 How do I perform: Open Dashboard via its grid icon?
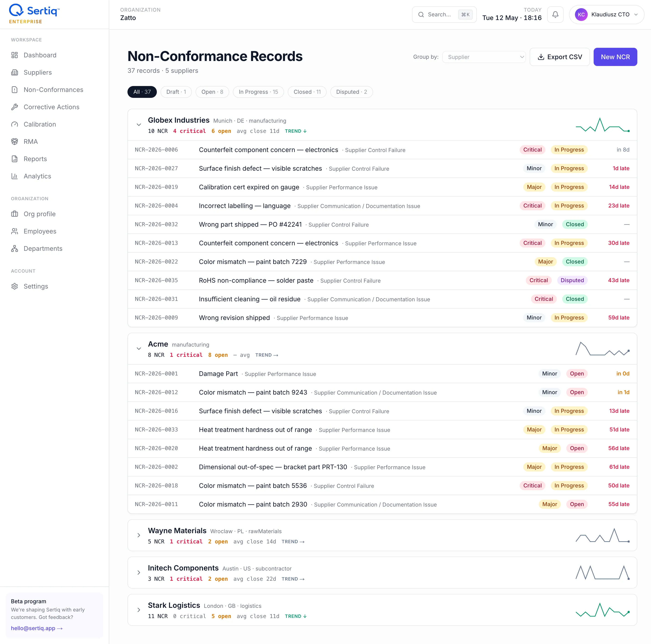point(15,55)
